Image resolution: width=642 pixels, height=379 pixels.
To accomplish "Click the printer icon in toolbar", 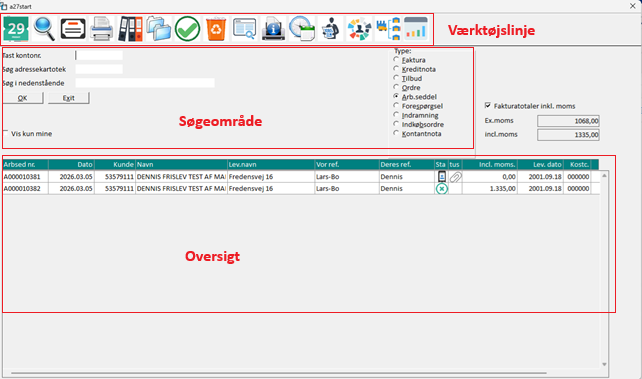I will (101, 29).
